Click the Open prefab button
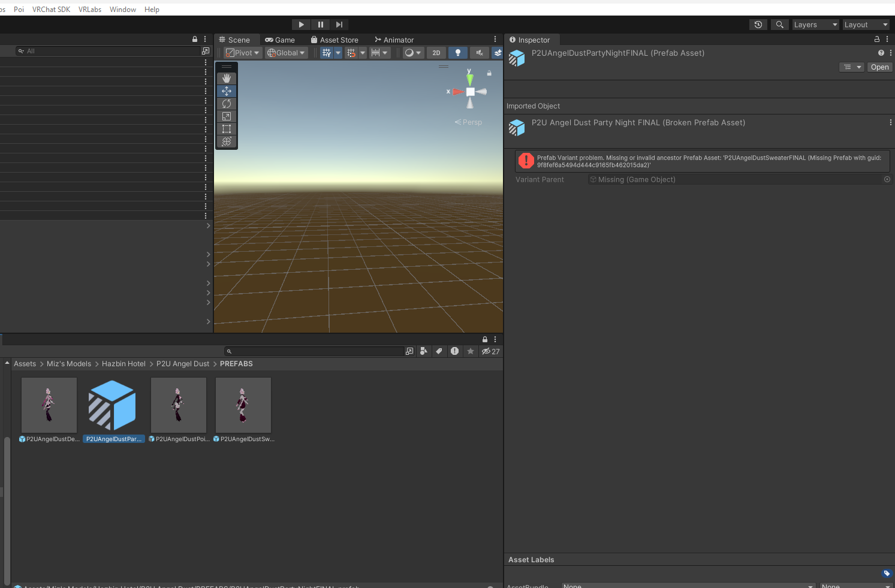The width and height of the screenshot is (895, 588). point(880,67)
